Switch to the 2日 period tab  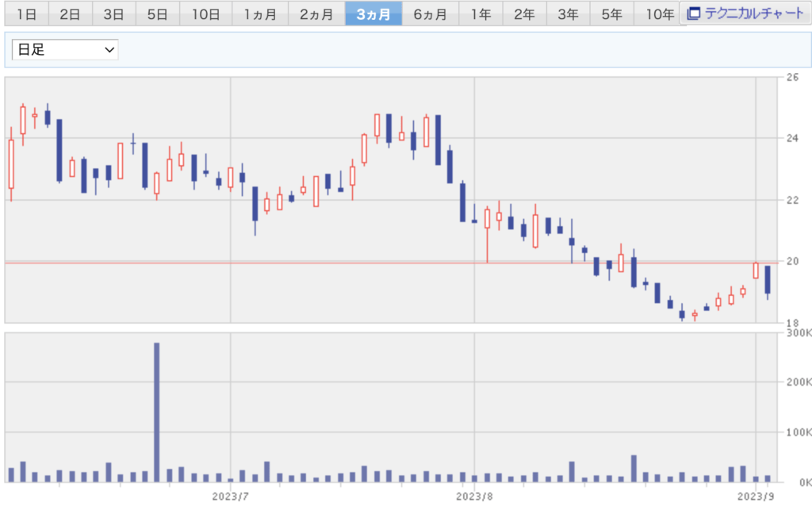(x=70, y=13)
